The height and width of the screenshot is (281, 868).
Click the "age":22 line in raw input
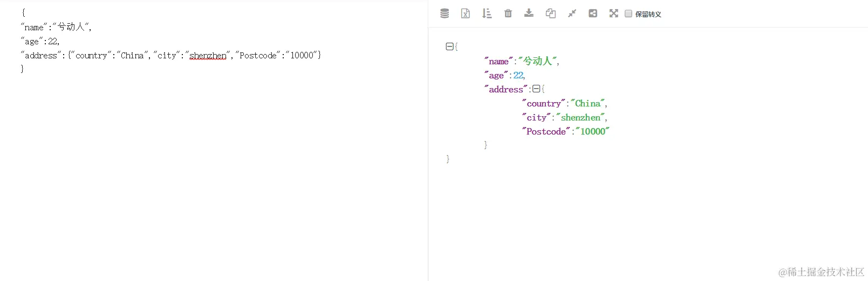[40, 41]
